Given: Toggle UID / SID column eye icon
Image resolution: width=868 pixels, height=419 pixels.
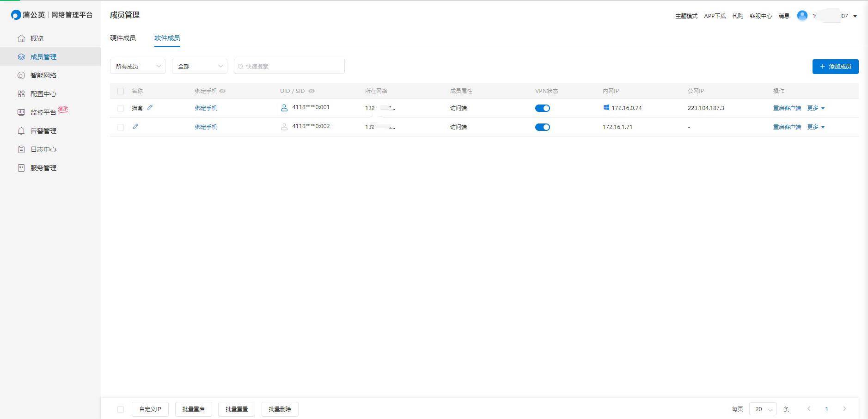Looking at the screenshot, I should click(x=312, y=91).
